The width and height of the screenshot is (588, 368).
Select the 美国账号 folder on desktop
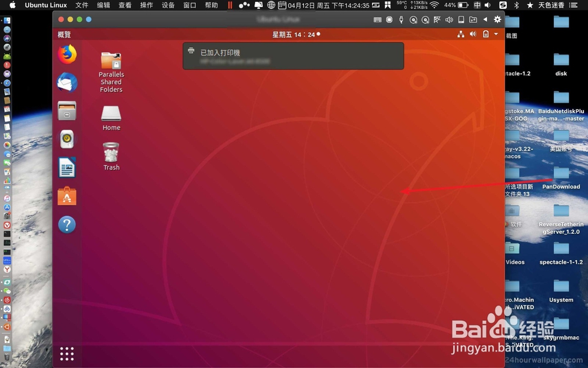click(562, 140)
